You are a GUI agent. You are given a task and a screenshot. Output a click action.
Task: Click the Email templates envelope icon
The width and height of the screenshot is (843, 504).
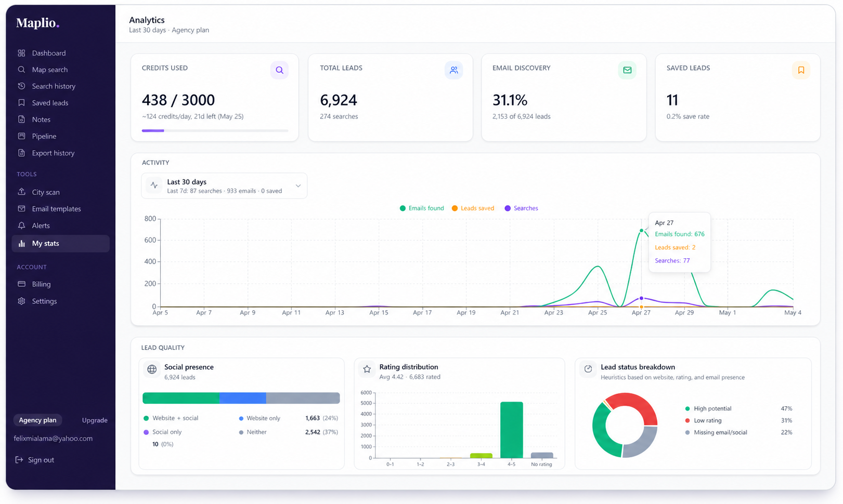[x=21, y=208]
